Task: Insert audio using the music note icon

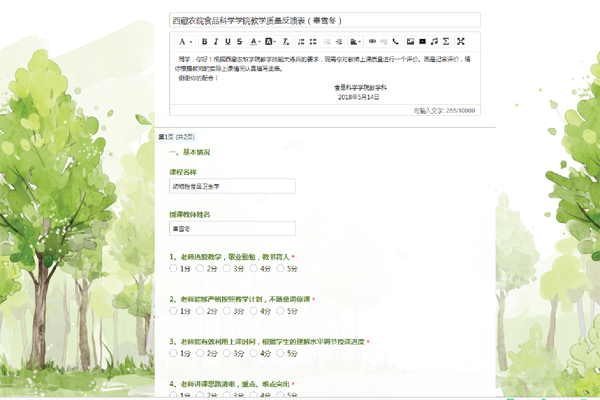Action: click(434, 42)
